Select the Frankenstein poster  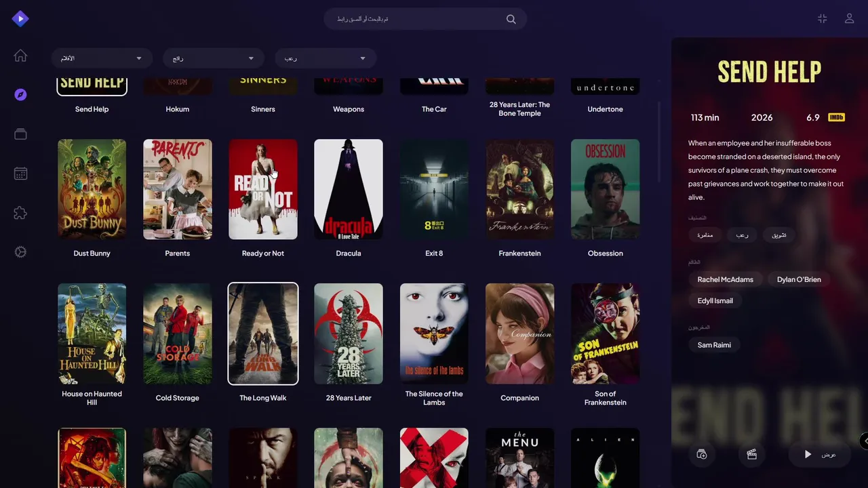click(x=519, y=189)
